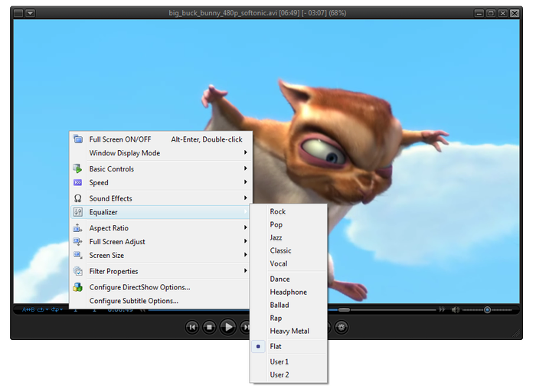The image size is (536, 392).
Task: Choose the Rock equalizer preset
Action: coord(289,211)
